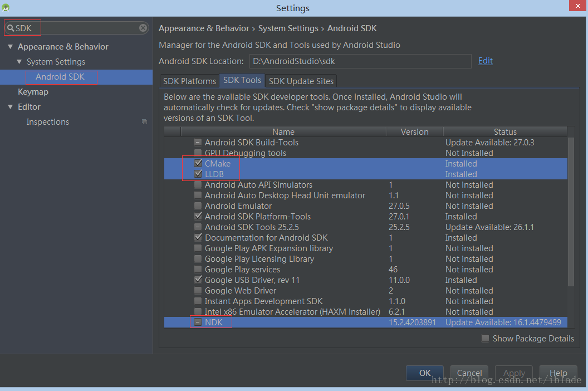Click Android Emulator version '27.0.5'
The image size is (588, 391).
point(399,206)
